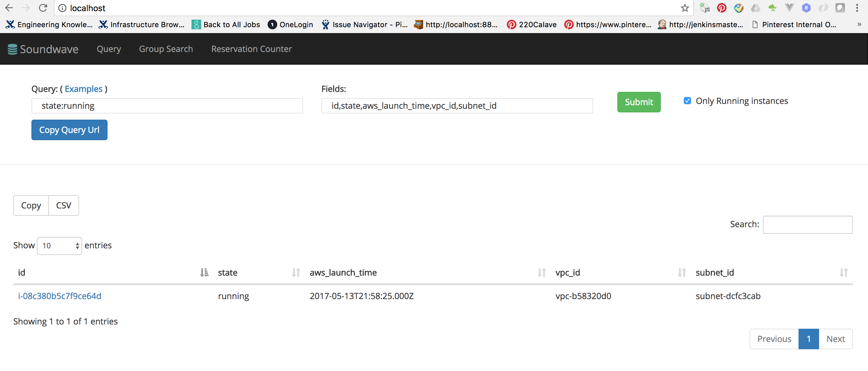Image resolution: width=868 pixels, height=371 pixels.
Task: Open the Show entries dropdown
Action: click(x=59, y=246)
